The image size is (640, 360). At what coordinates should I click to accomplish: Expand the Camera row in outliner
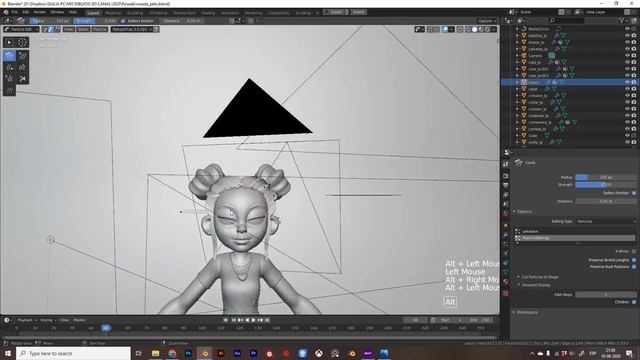(517, 56)
